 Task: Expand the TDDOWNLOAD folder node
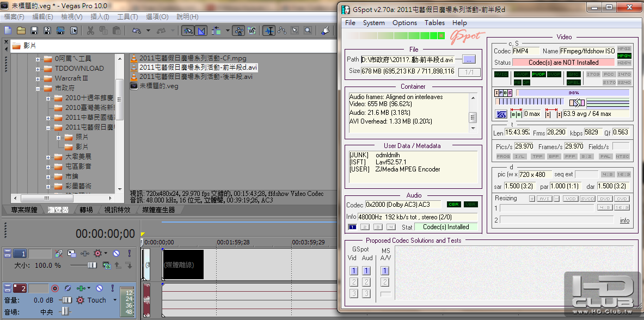click(x=38, y=69)
